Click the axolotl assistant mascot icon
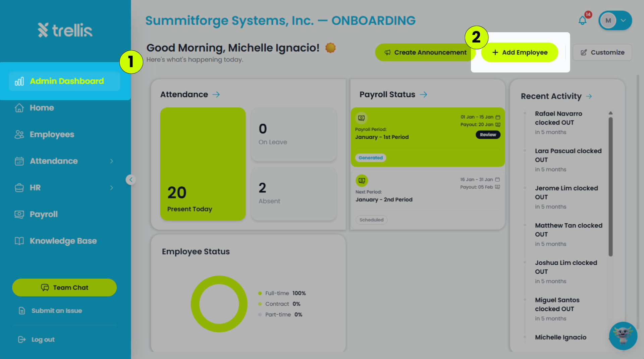This screenshot has height=359, width=644. coord(623,336)
